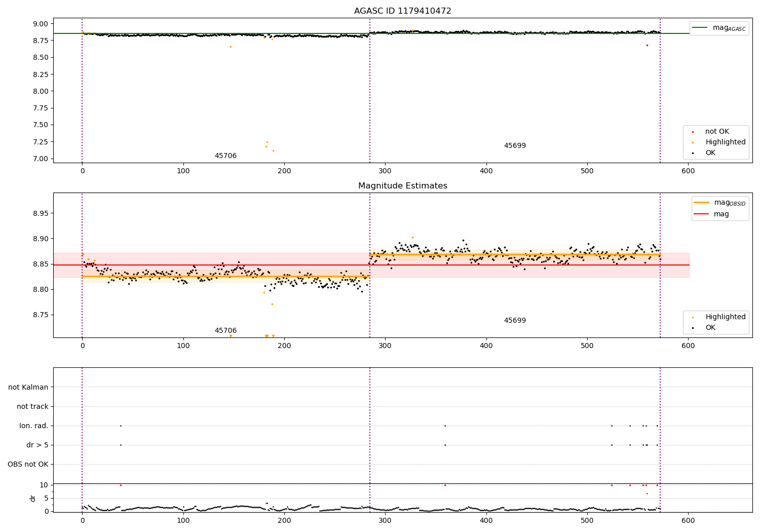Click the 'not Kalman' axis label
Viewport: 760px width, 532px height.
[x=28, y=388]
